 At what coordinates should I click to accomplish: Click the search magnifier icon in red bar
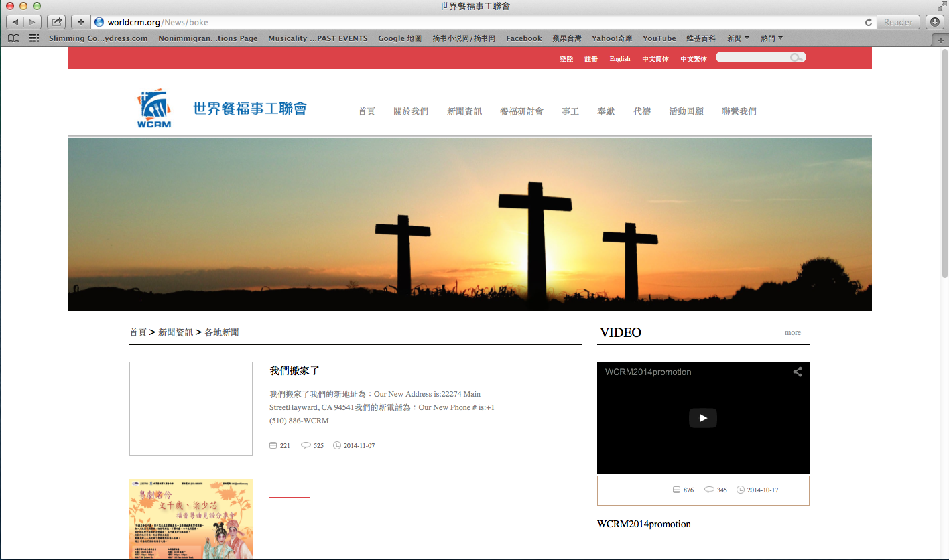point(796,58)
